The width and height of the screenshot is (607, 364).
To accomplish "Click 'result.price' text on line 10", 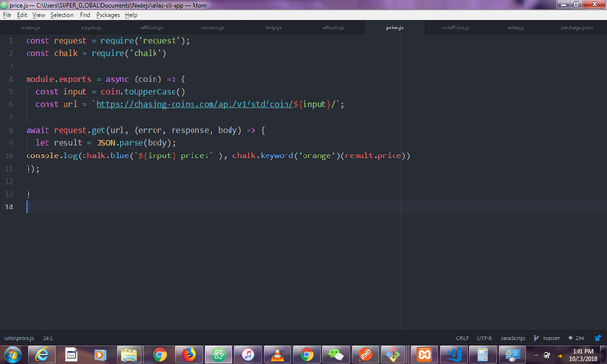I will click(373, 155).
